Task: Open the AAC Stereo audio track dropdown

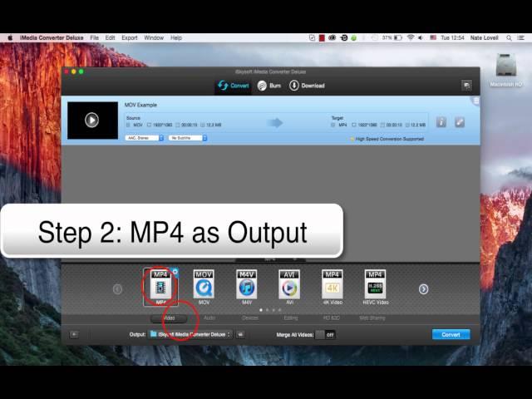Action: click(145, 138)
